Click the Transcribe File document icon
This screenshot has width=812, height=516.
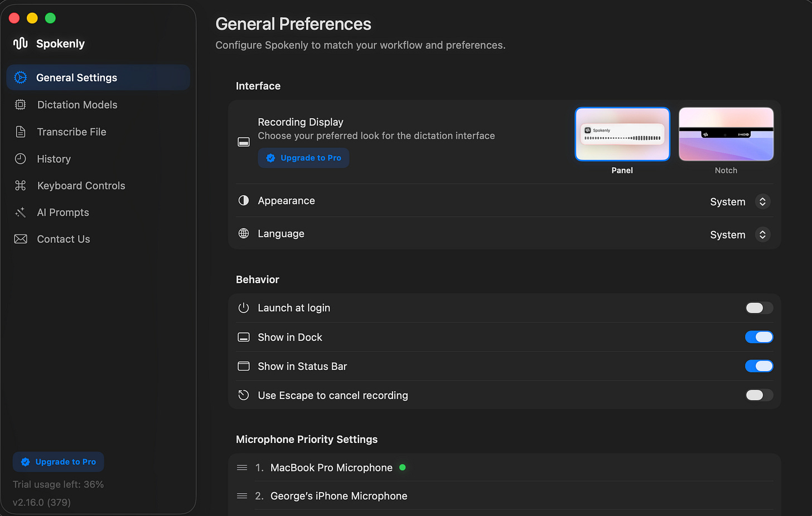pos(21,132)
